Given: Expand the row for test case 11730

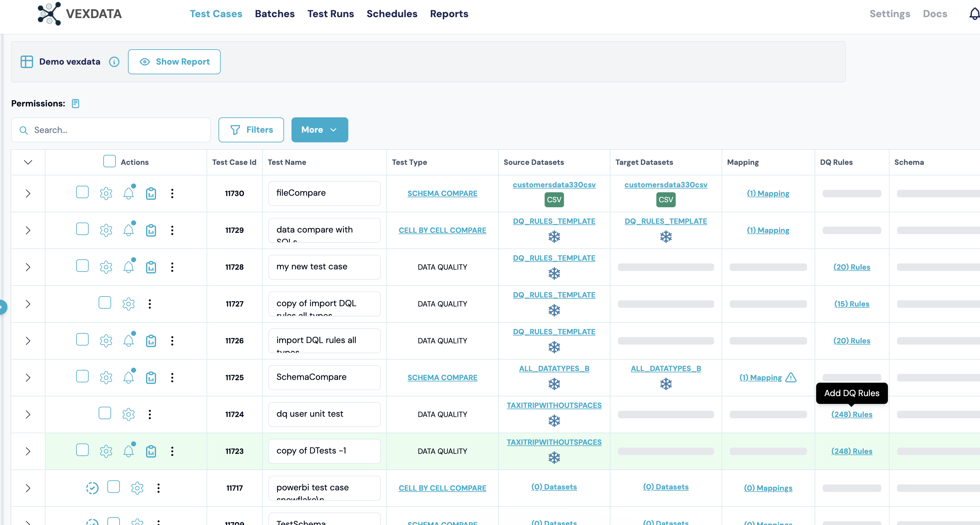Looking at the screenshot, I should coord(28,193).
